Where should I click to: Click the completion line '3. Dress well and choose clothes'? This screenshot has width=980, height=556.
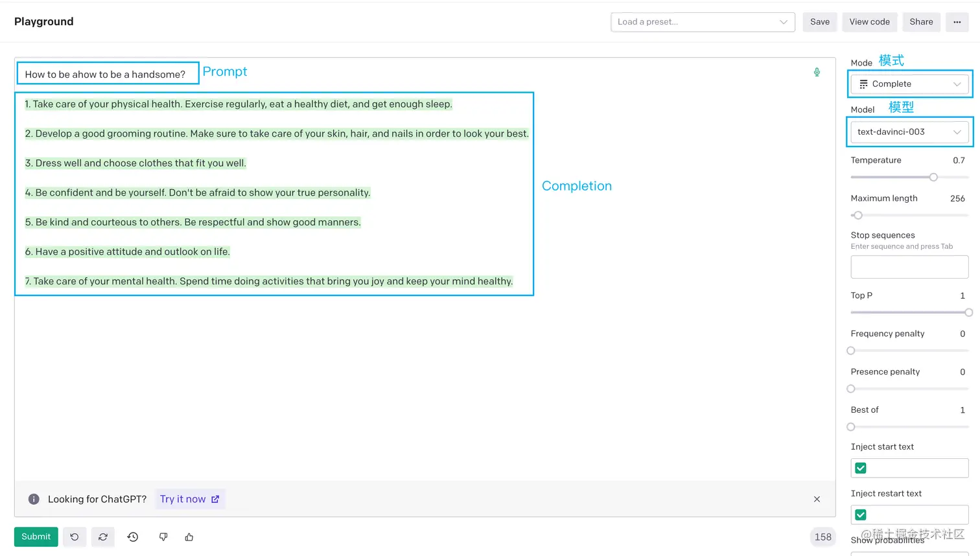(x=135, y=163)
